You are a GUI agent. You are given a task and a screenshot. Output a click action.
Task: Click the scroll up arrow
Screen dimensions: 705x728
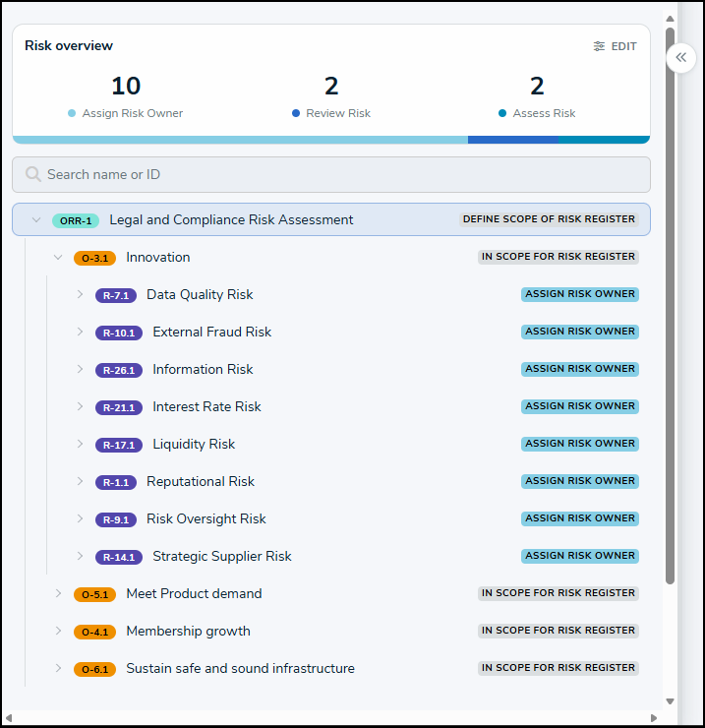pos(670,19)
